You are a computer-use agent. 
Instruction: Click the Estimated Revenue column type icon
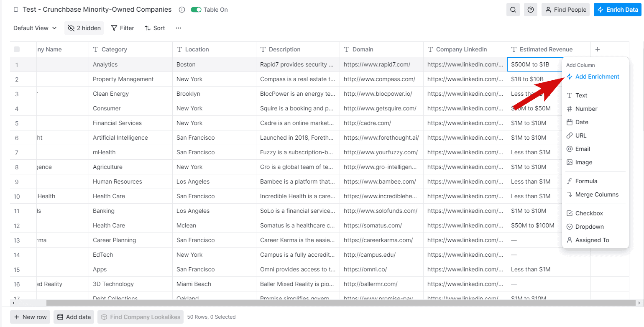point(514,49)
